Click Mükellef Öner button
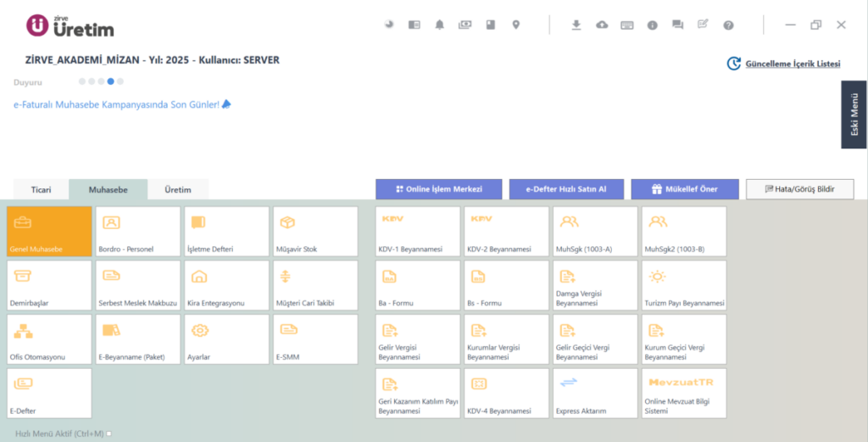Screen dimensions: 868x442 coord(685,189)
